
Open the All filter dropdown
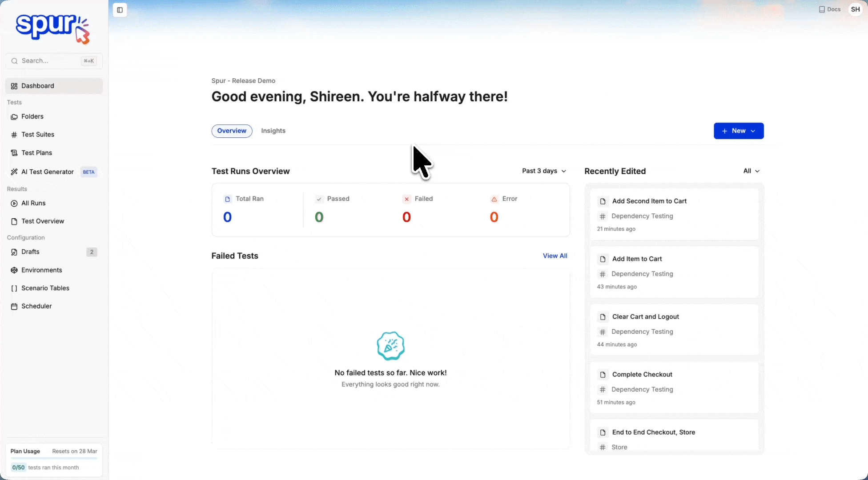[x=751, y=171]
